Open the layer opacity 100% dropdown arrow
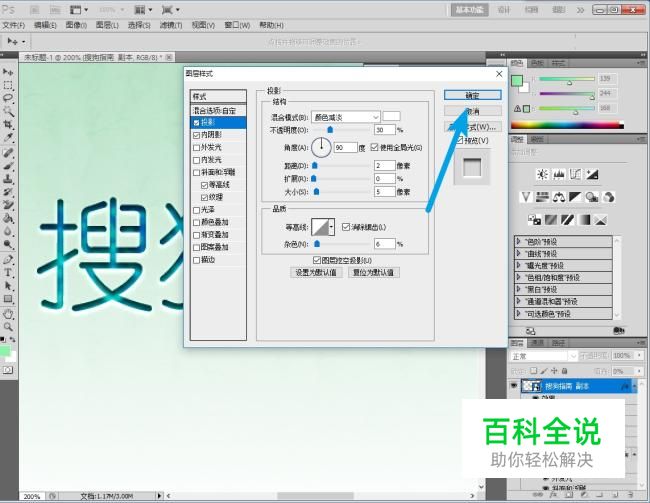The height and width of the screenshot is (503, 650). tap(639, 356)
